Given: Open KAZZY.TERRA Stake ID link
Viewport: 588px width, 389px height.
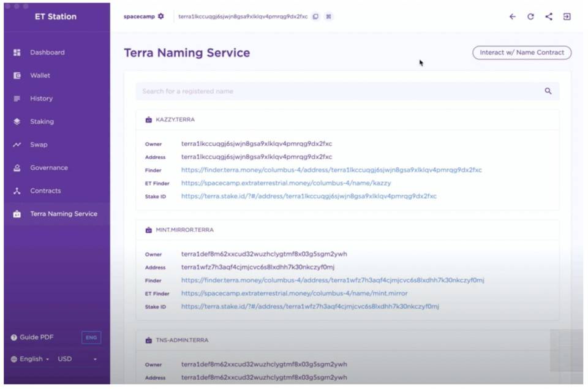Looking at the screenshot, I should pyautogui.click(x=309, y=196).
